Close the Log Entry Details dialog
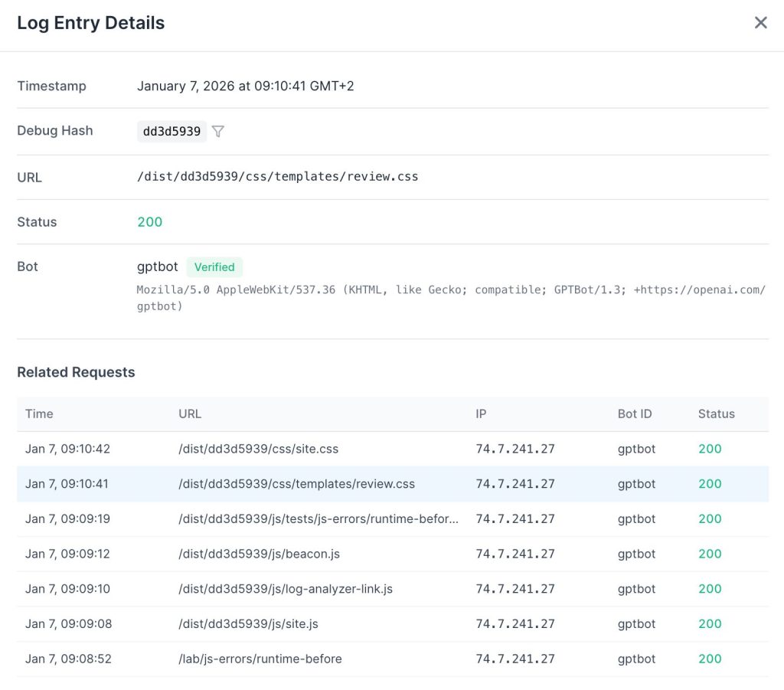The image size is (784, 690). pos(760,23)
